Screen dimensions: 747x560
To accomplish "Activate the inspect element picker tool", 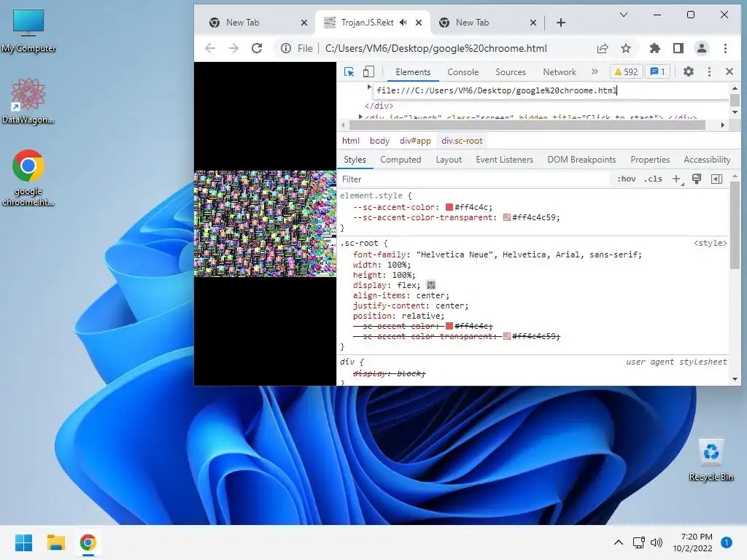I will [x=349, y=72].
